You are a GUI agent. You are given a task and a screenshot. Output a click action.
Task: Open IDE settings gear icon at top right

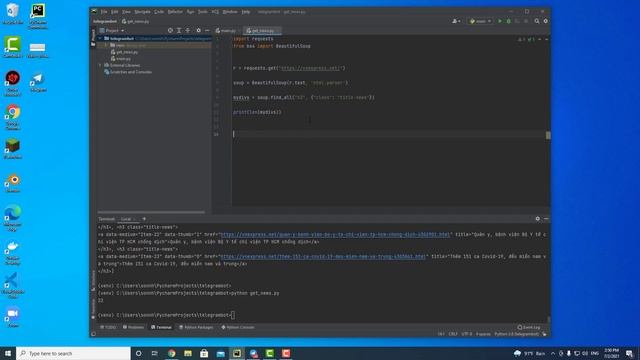tap(546, 21)
